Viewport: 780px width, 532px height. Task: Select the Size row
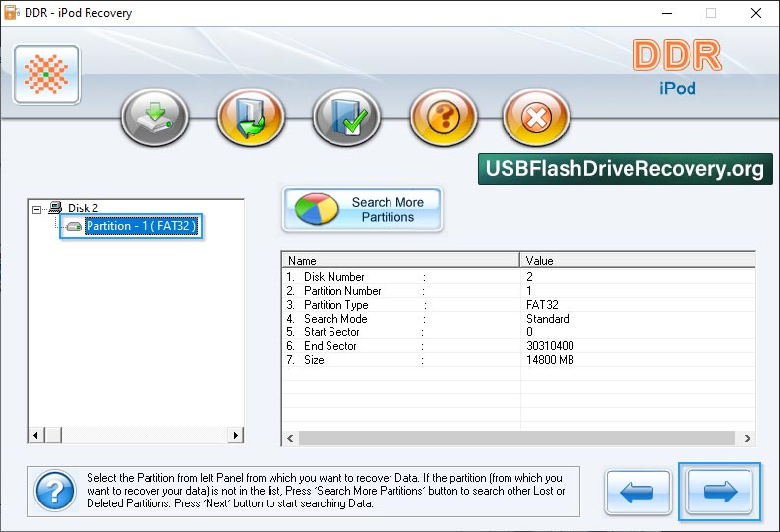[x=518, y=360]
